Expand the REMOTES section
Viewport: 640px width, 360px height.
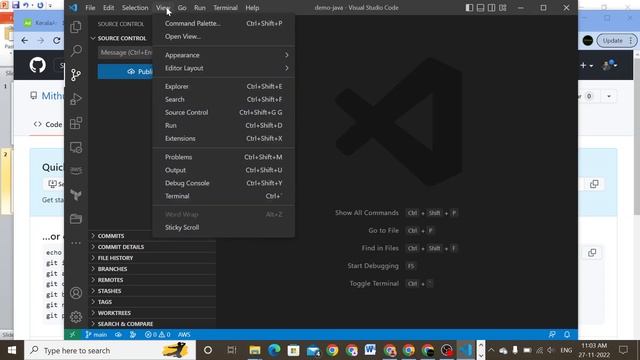152,280
